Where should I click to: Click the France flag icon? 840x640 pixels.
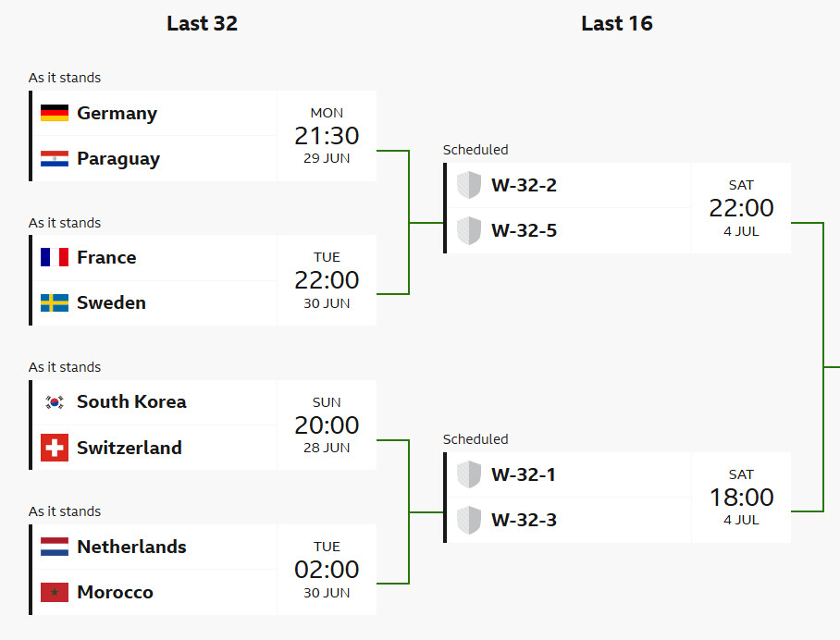[x=54, y=257]
